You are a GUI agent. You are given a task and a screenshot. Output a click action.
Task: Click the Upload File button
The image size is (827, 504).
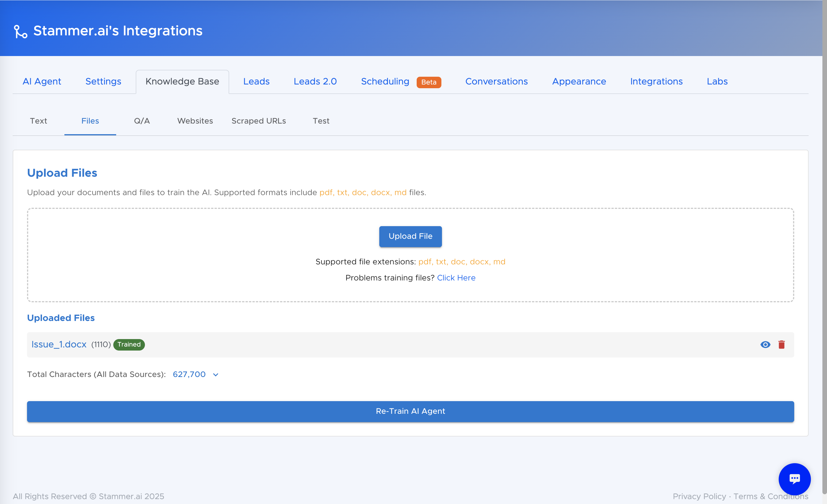(x=410, y=236)
